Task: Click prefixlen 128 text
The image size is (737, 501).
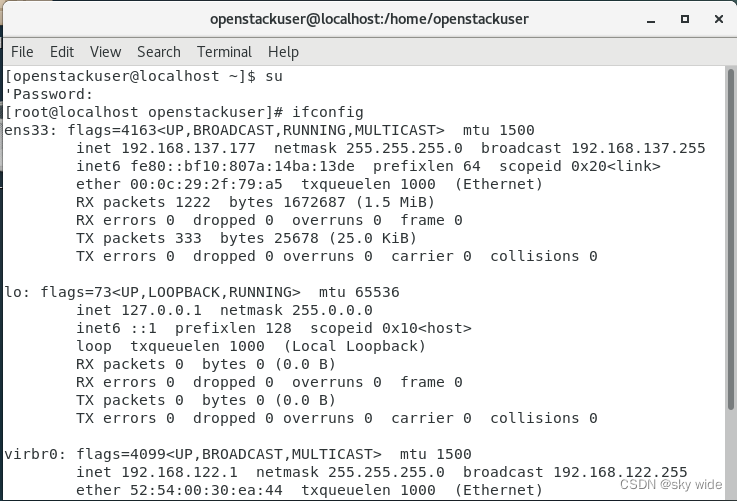Action: point(233,328)
